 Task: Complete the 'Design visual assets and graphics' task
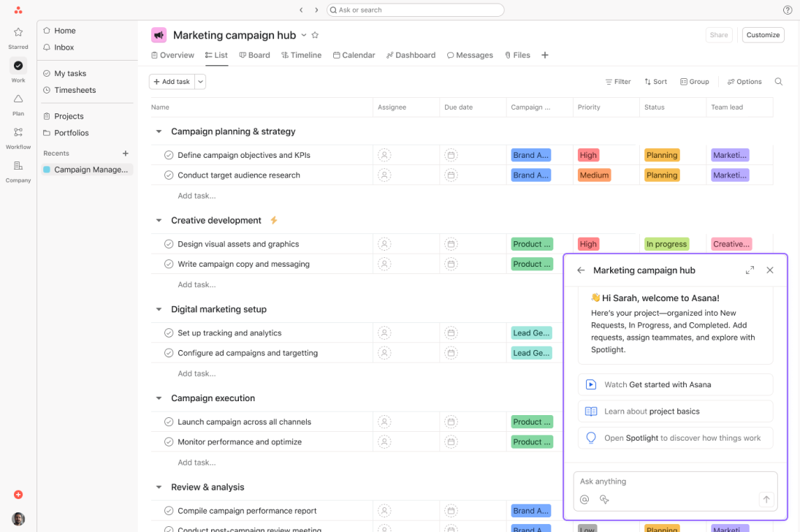(169, 244)
